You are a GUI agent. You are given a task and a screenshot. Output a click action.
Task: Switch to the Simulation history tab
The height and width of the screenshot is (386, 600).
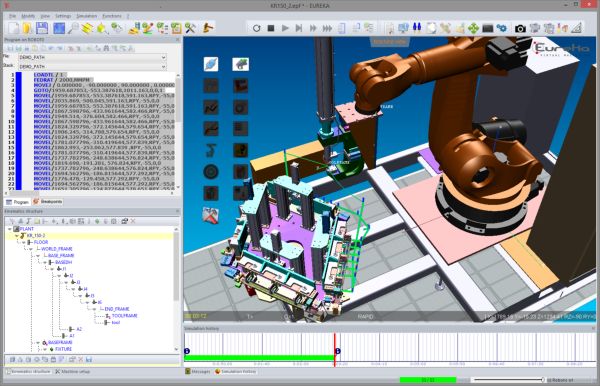point(235,371)
